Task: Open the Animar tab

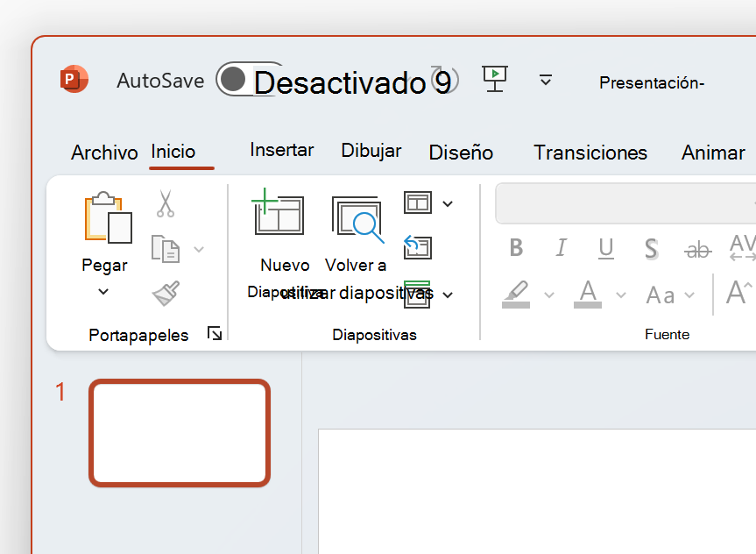Action: point(713,153)
